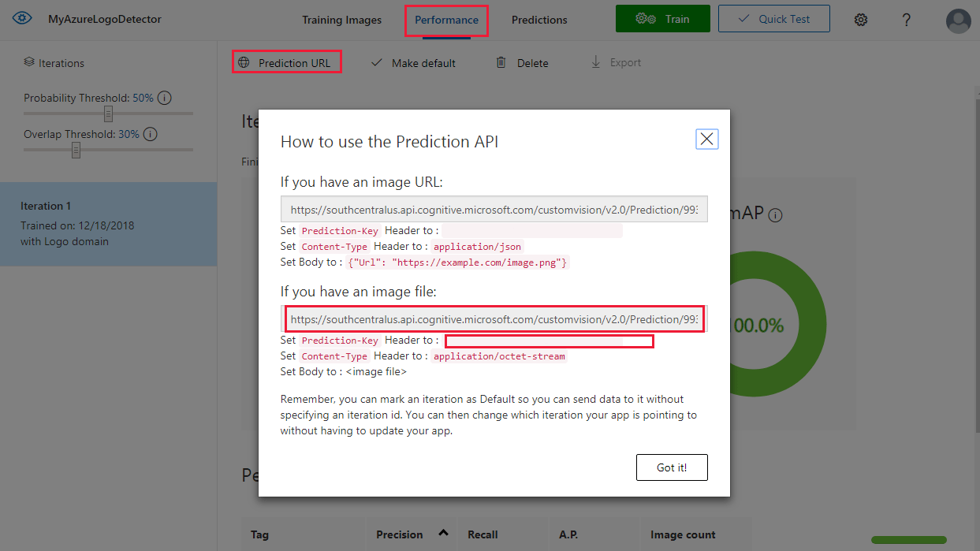Screen dimensions: 980x551
Task: Click the Prediction URL globe icon
Action: click(244, 62)
